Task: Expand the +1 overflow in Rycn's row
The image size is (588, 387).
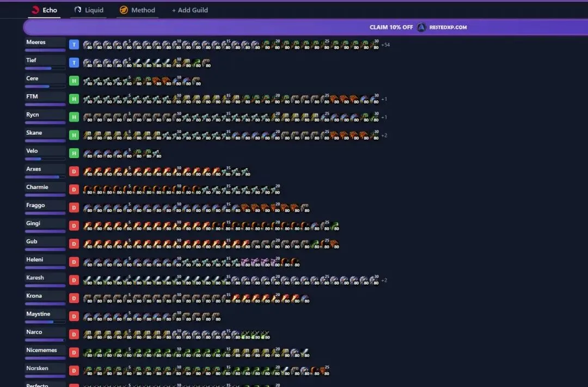Action: 384,117
